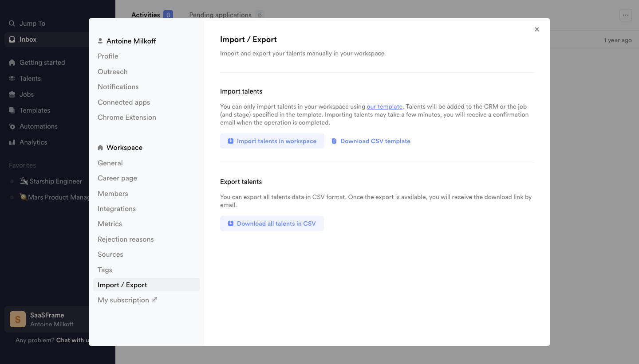Click Download CSV template button

371,141
